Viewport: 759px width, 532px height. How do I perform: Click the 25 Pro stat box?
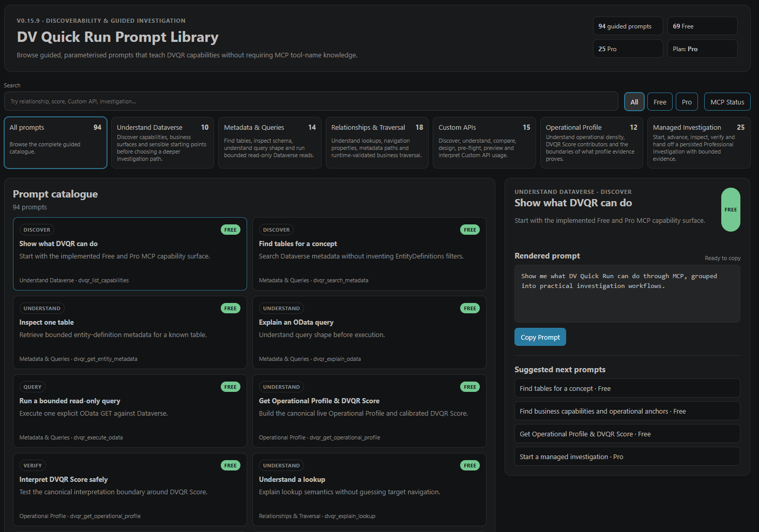tap(628, 49)
